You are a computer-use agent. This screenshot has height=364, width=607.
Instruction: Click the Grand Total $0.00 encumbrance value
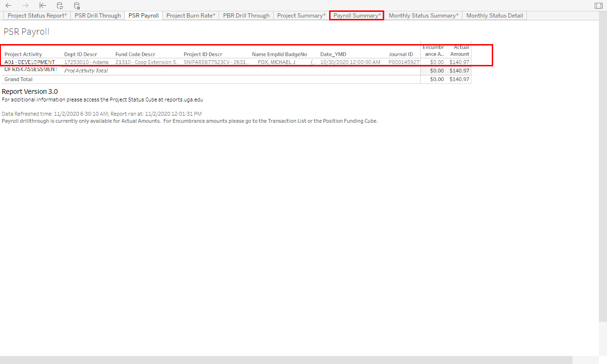tap(437, 79)
